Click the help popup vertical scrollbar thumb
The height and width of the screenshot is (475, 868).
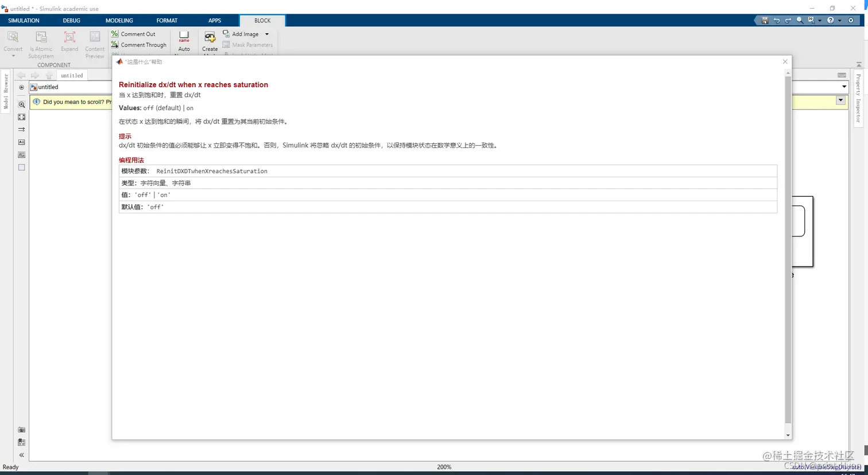[x=788, y=251]
